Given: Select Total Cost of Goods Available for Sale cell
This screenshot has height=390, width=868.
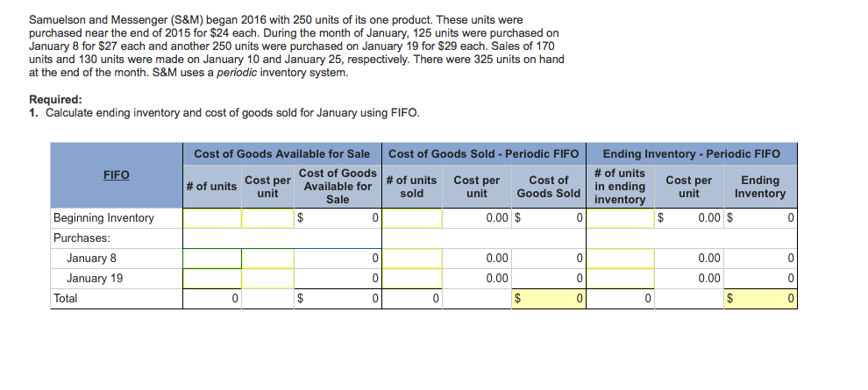Looking at the screenshot, I should pyautogui.click(x=338, y=299).
